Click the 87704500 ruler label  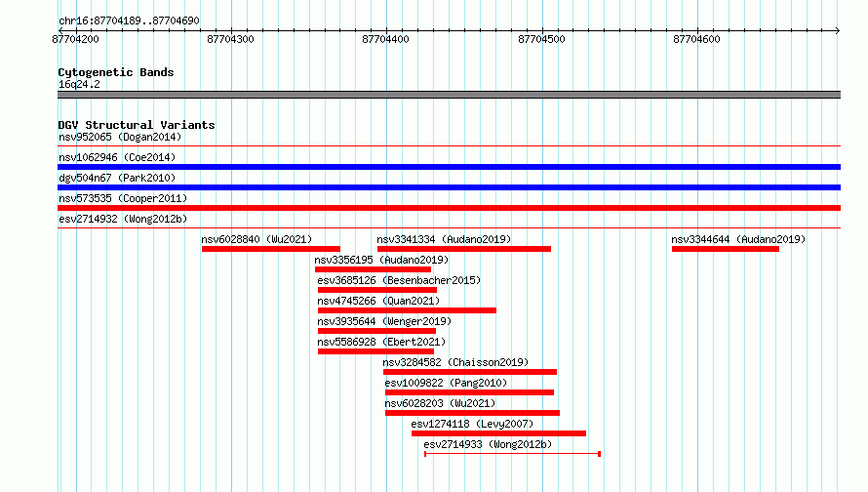(x=542, y=39)
